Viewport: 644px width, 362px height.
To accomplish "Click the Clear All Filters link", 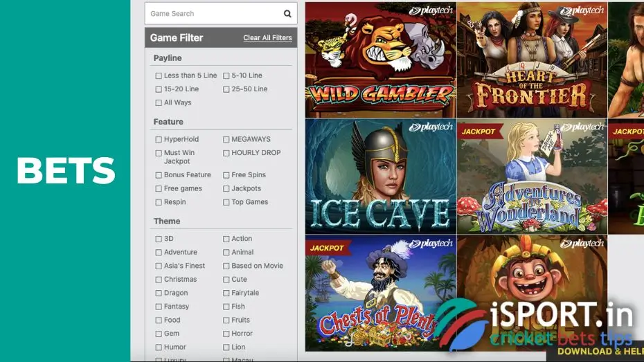I will [x=267, y=38].
